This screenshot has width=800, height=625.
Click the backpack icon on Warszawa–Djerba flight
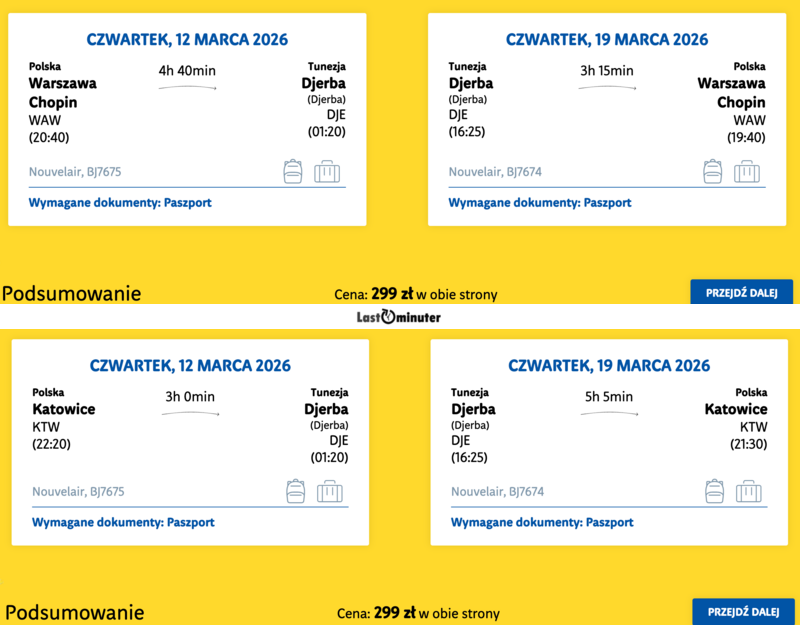[x=293, y=171]
